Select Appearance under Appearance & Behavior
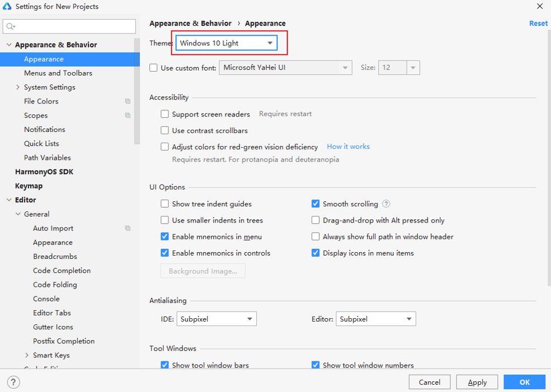Image resolution: width=551 pixels, height=392 pixels. tap(69, 59)
